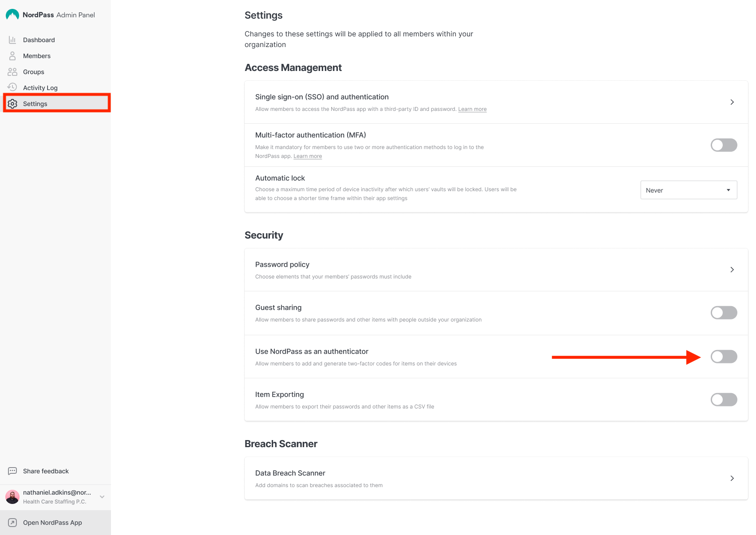Screen dimensions: 756x535
Task: Switch to the Members section
Action: pyautogui.click(x=37, y=55)
